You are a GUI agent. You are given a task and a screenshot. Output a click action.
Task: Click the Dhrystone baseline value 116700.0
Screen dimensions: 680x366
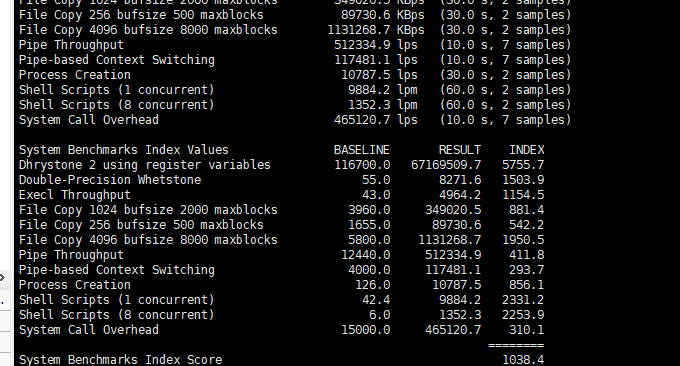pyautogui.click(x=362, y=165)
